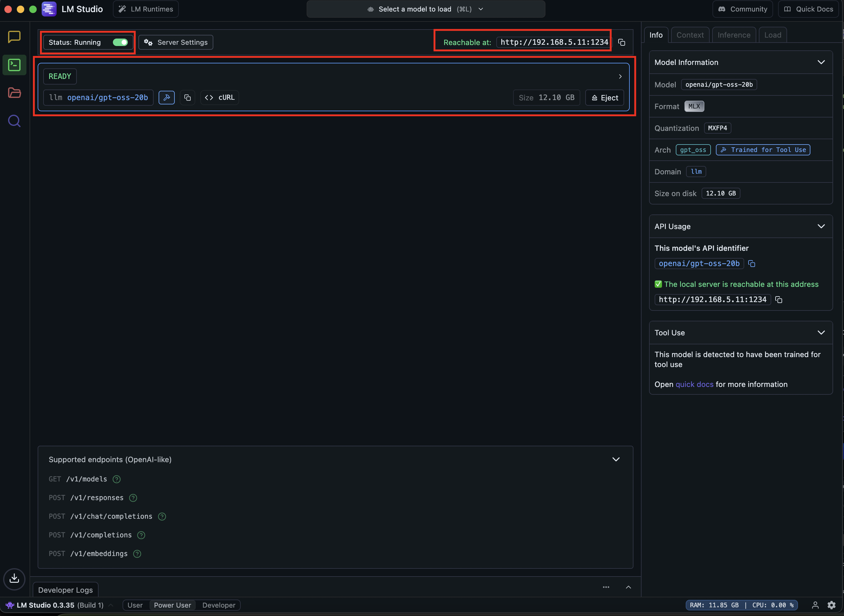Open the My Models folder icon
Viewport: 844px width, 616px height.
click(x=14, y=93)
